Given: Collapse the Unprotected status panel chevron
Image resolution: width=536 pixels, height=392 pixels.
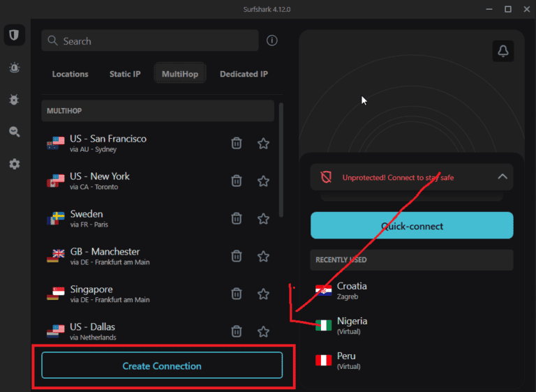Looking at the screenshot, I should (502, 177).
